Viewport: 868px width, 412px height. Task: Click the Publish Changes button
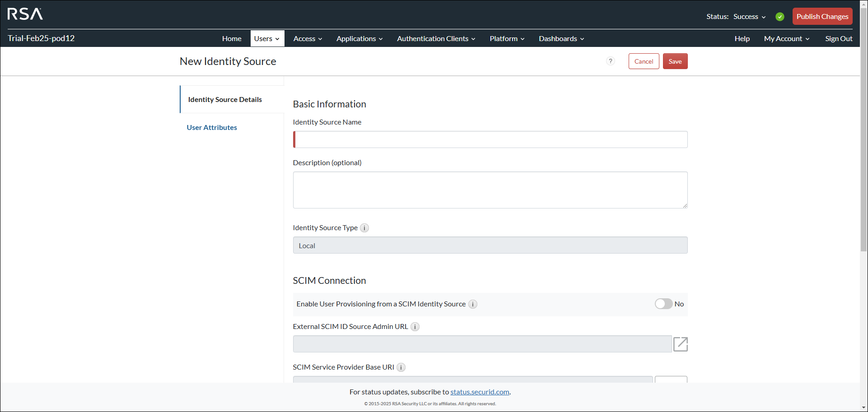point(822,16)
